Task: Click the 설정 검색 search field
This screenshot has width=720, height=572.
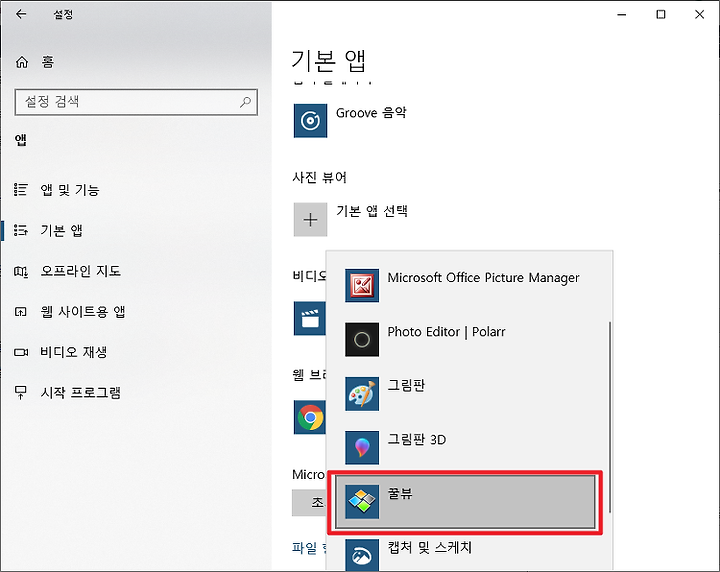Action: tap(136, 102)
